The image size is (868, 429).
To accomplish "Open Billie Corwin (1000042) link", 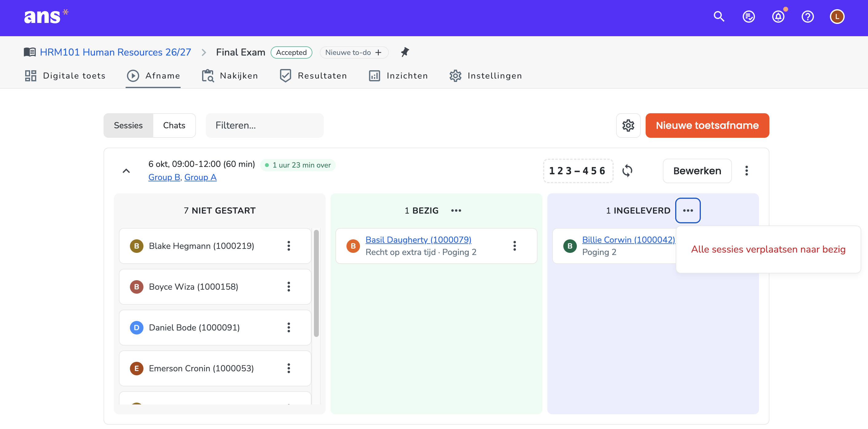I will pyautogui.click(x=628, y=240).
